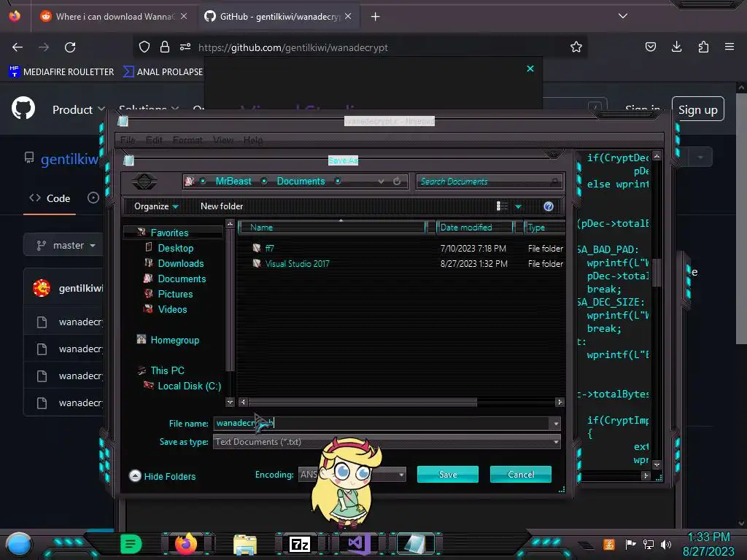Open Notepad View menu

(223, 140)
